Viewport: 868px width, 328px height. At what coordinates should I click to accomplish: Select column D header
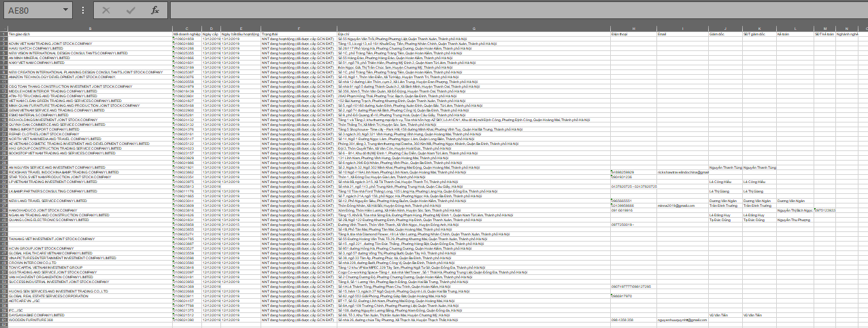pos(210,29)
